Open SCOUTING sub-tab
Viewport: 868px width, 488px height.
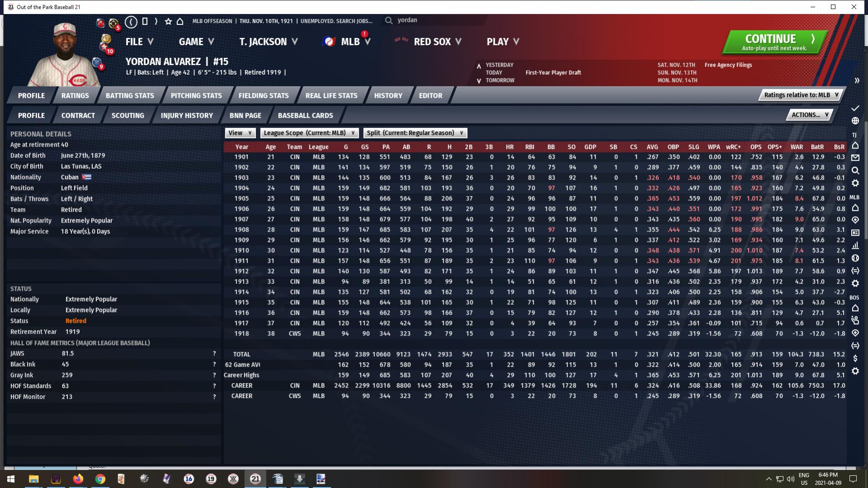(x=128, y=115)
